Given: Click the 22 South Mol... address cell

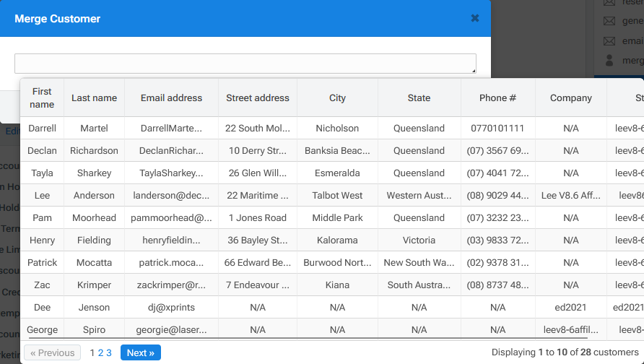Looking at the screenshot, I should click(x=258, y=128).
